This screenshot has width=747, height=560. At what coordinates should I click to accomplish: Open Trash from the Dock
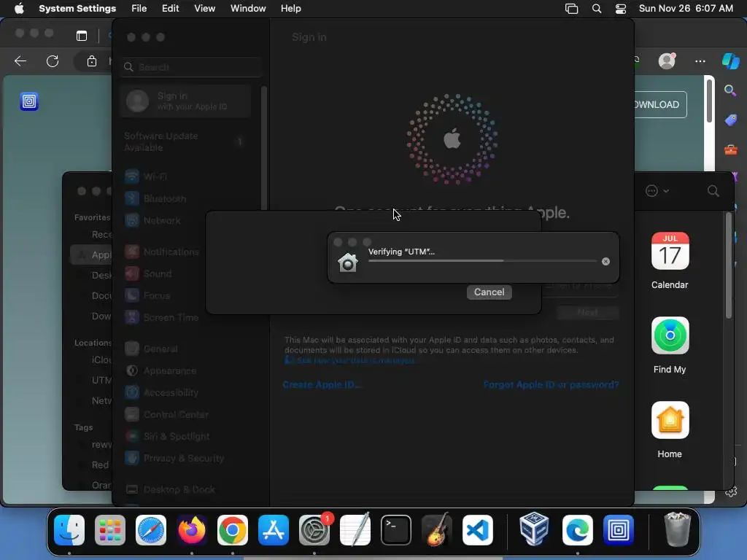tap(677, 529)
